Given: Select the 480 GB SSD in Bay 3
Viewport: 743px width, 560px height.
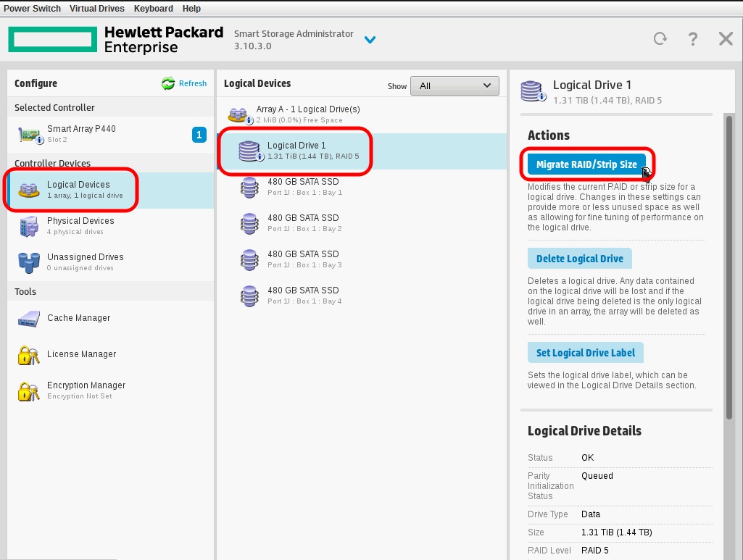Looking at the screenshot, I should [x=304, y=259].
